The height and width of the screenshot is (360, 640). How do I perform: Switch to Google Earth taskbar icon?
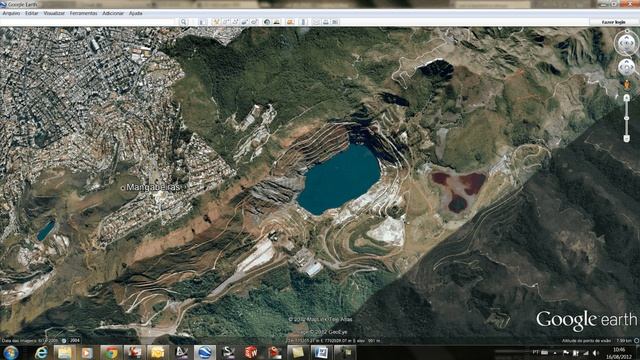click(204, 352)
